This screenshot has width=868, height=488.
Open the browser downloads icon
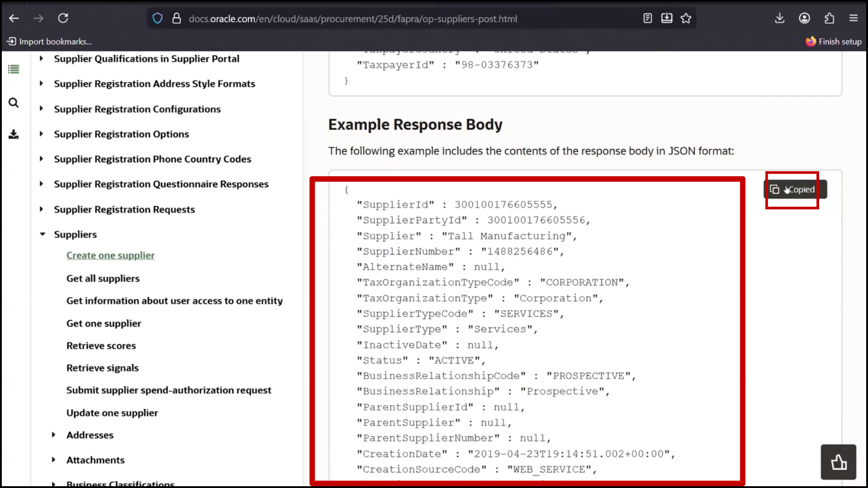[780, 19]
